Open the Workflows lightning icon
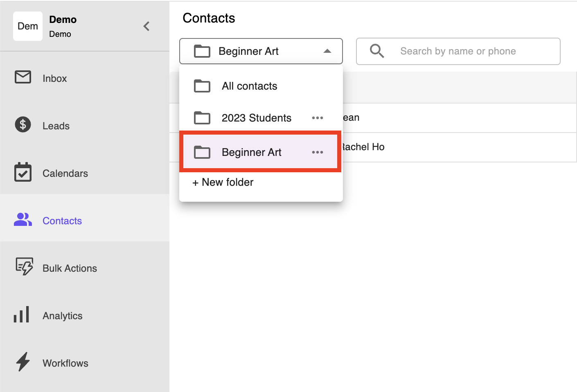The width and height of the screenshot is (577, 392). pos(23,363)
